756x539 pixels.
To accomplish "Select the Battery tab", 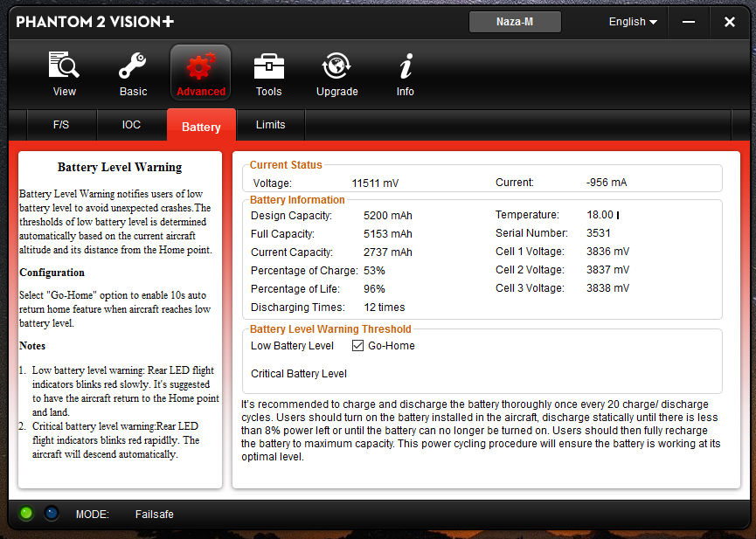I will 201,125.
